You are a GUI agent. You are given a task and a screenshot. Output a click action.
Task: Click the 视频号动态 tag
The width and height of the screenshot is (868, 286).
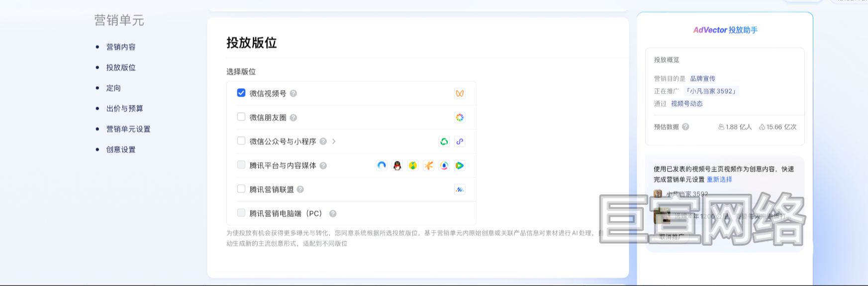[x=687, y=104]
